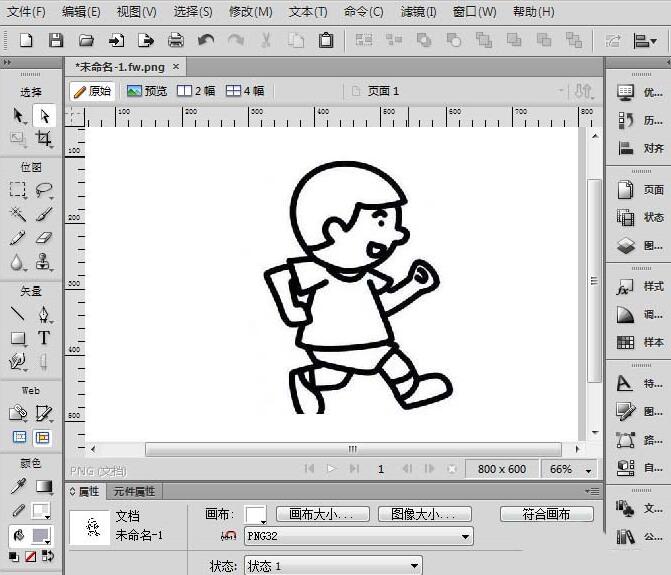
Task: Click the canvas color swatch next to 画布
Action: (256, 514)
